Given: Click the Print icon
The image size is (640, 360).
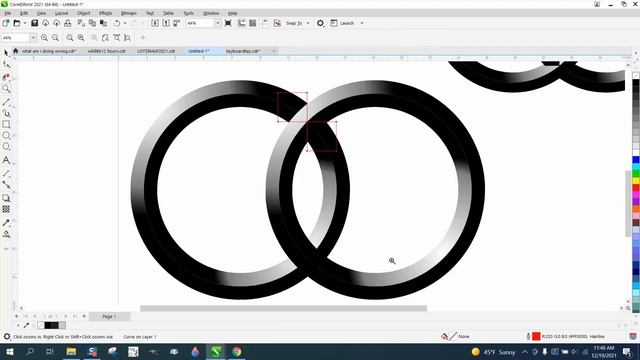Looking at the screenshot, I should coord(67,23).
